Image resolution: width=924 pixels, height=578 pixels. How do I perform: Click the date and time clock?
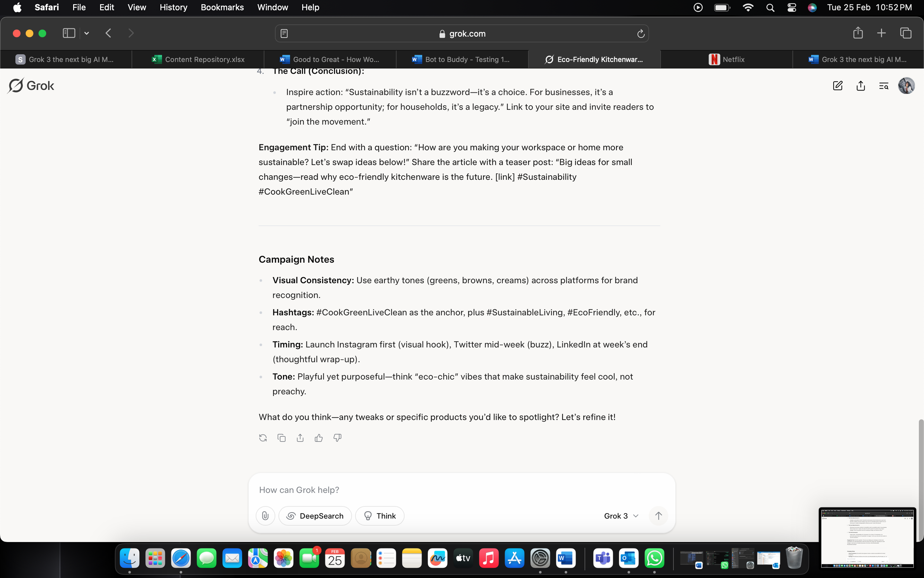869,7
